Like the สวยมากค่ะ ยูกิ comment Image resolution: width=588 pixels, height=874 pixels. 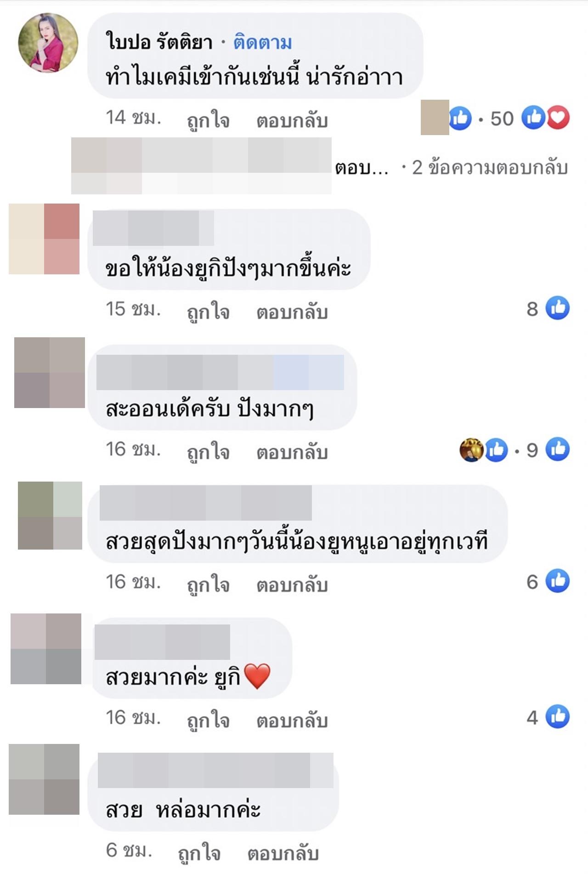point(208,720)
